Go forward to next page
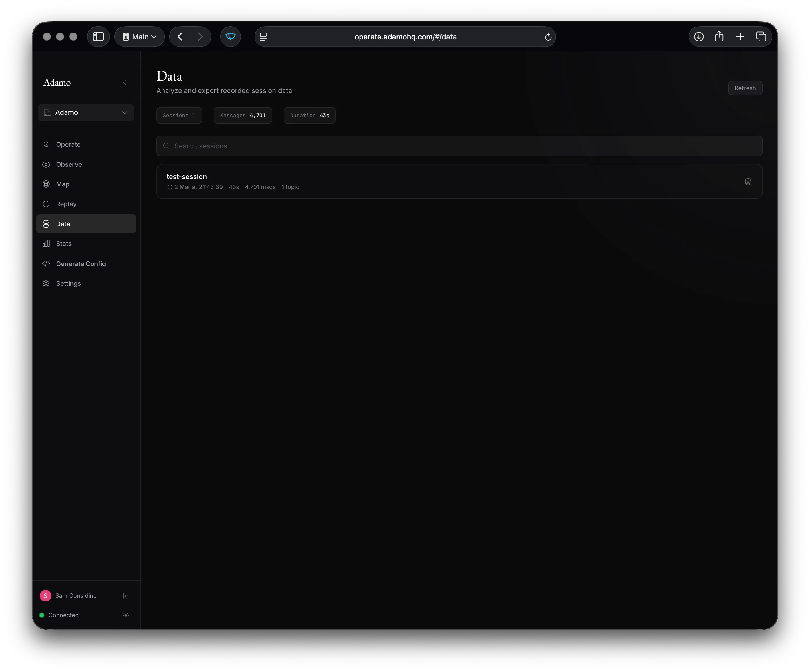The height and width of the screenshot is (672, 810). (200, 37)
